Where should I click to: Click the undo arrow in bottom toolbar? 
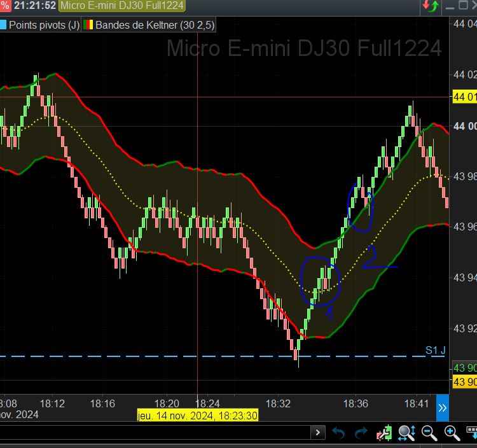click(x=338, y=433)
